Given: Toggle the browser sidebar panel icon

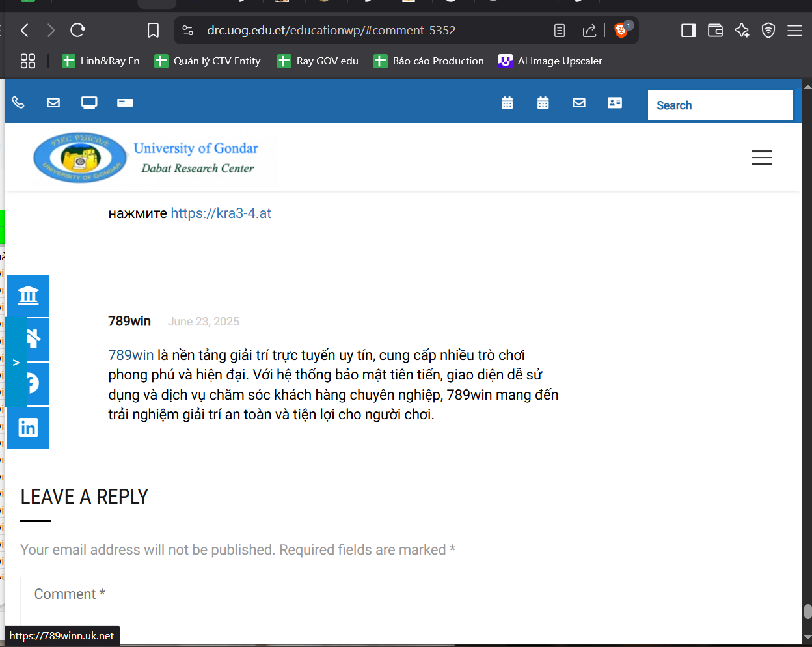Looking at the screenshot, I should click(688, 30).
